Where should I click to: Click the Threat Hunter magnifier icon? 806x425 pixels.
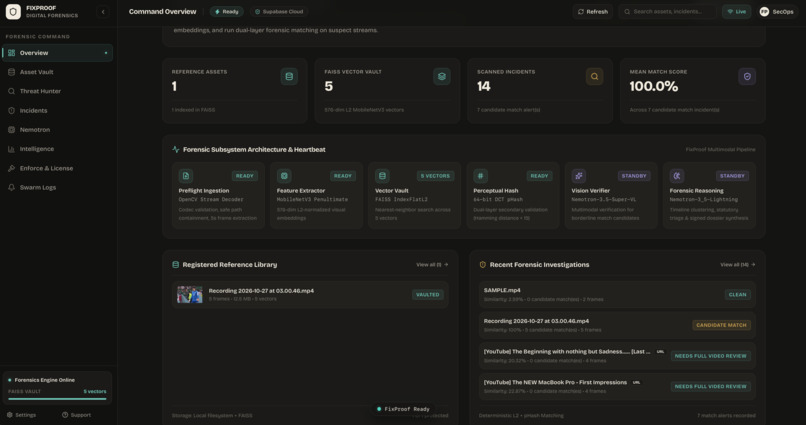tap(11, 91)
